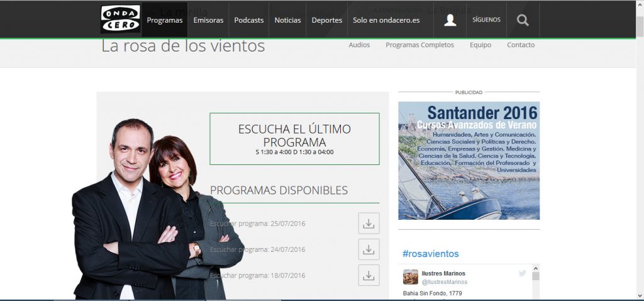Click the hosts' photo
The image size is (644, 301).
[x=158, y=210]
